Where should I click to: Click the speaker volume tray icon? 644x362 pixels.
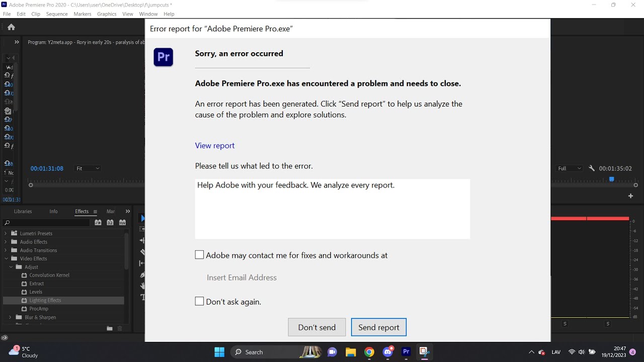tap(582, 352)
